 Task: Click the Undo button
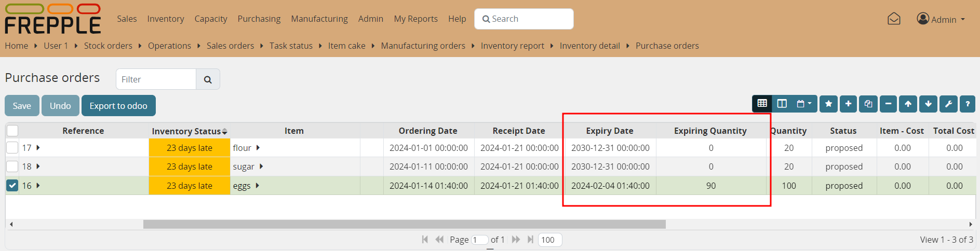click(60, 105)
